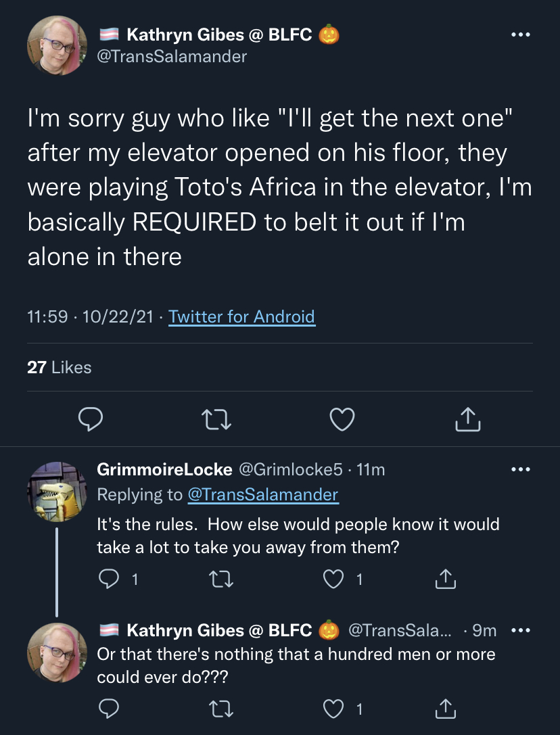The height and width of the screenshot is (735, 560).
Task: Share GrimmoireLocke's reply
Action: point(446,579)
